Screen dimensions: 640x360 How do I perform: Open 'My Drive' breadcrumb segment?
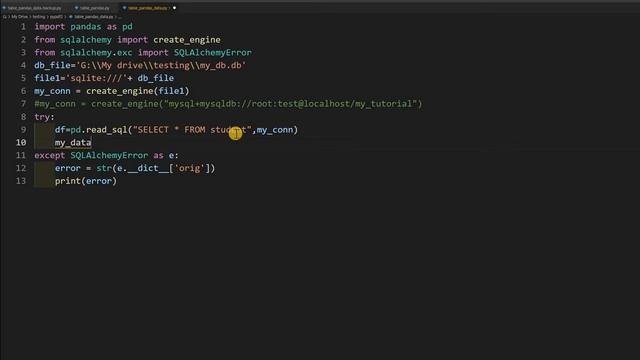coord(20,17)
